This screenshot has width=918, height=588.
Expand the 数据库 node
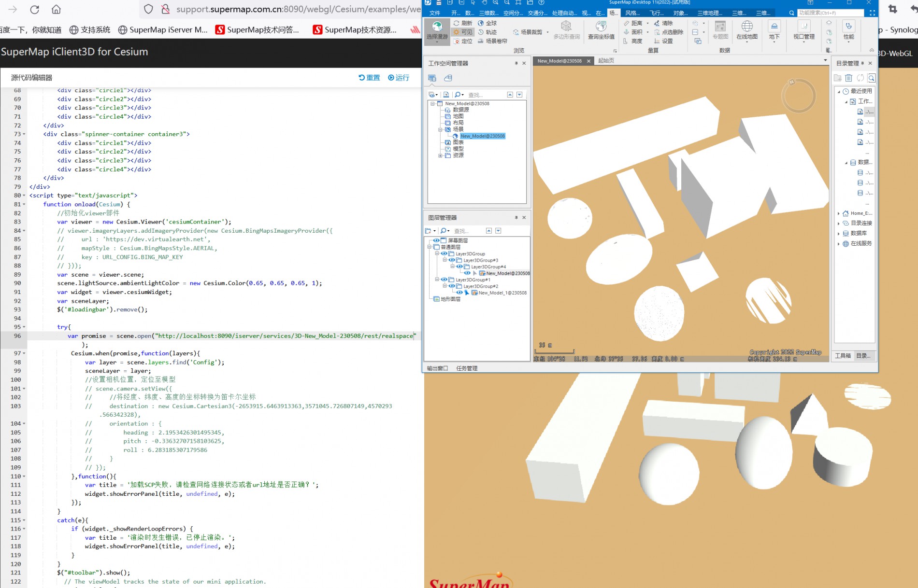(839, 234)
